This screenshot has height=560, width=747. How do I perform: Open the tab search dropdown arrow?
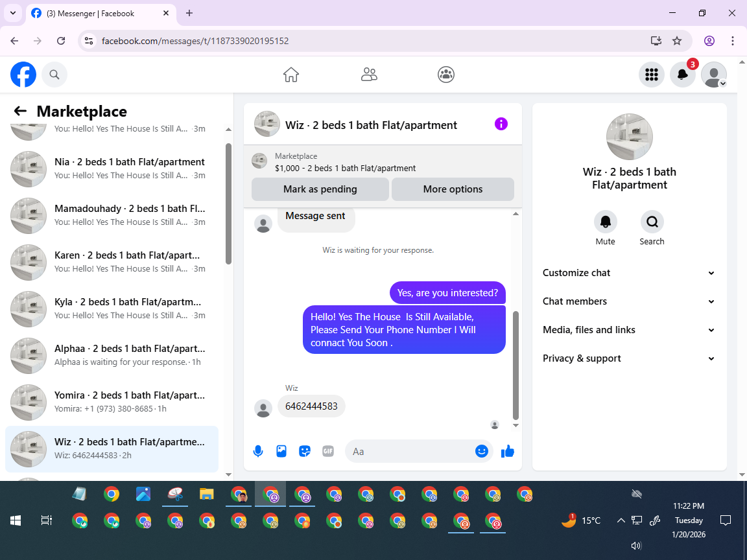(x=13, y=14)
